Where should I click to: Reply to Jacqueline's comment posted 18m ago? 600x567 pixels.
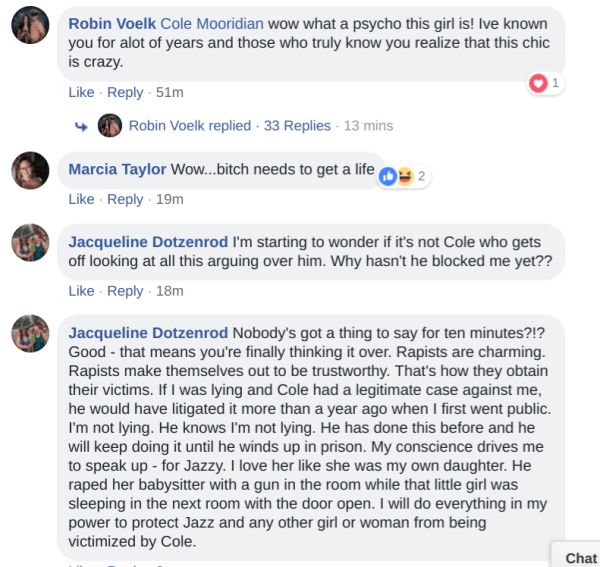(125, 291)
